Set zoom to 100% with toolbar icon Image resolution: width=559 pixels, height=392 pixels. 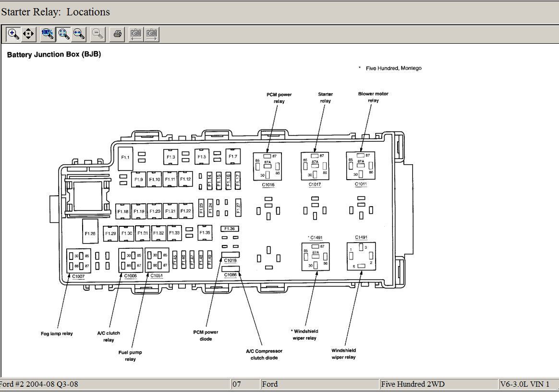pyautogui.click(x=48, y=34)
